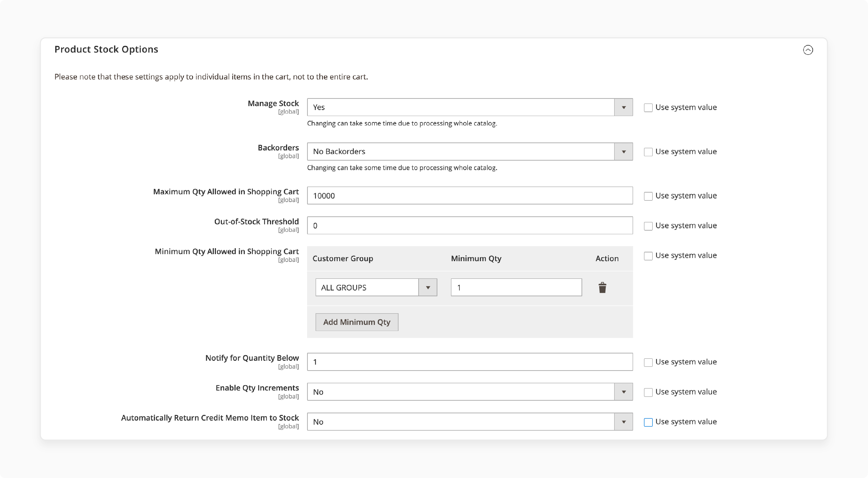Focus the Out-of-Stock Threshold input field
The image size is (868, 478).
pyautogui.click(x=470, y=226)
